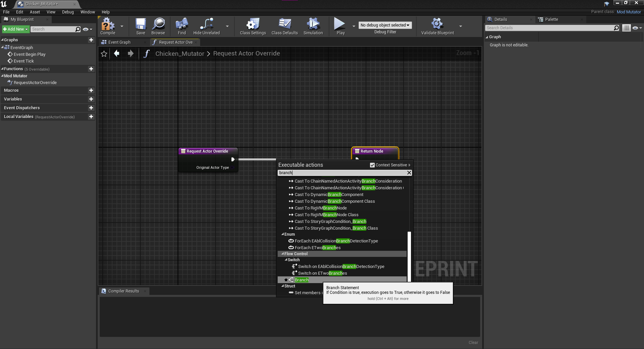The image size is (644, 349).
Task: Run Validate Blueprint
Action: (438, 26)
